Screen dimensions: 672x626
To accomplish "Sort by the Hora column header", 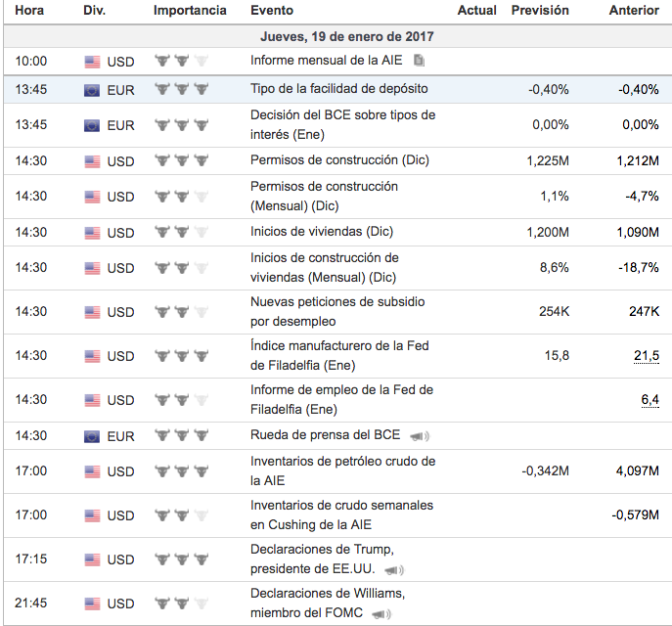I will 29,11.
